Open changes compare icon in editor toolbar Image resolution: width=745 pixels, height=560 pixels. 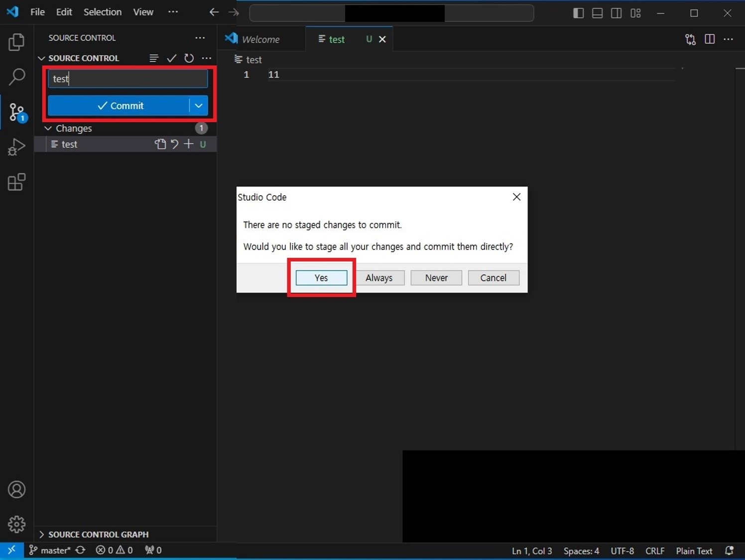(690, 39)
